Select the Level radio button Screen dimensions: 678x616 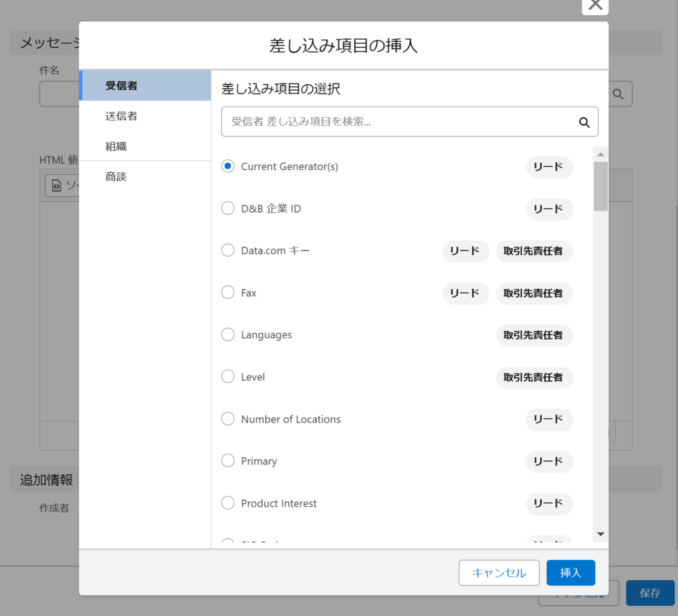pos(228,377)
